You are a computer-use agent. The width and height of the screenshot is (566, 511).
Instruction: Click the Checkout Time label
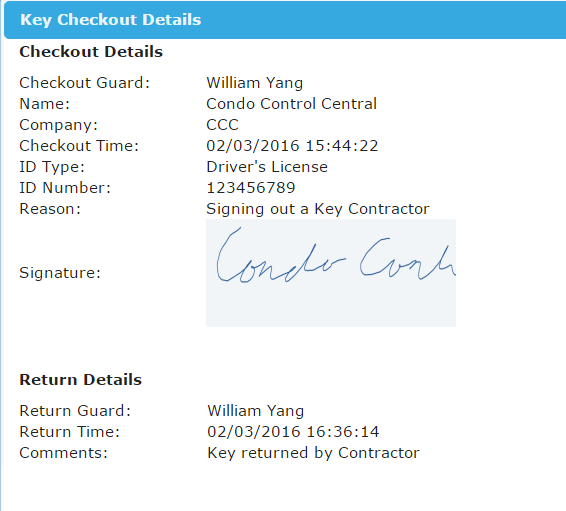pos(79,146)
